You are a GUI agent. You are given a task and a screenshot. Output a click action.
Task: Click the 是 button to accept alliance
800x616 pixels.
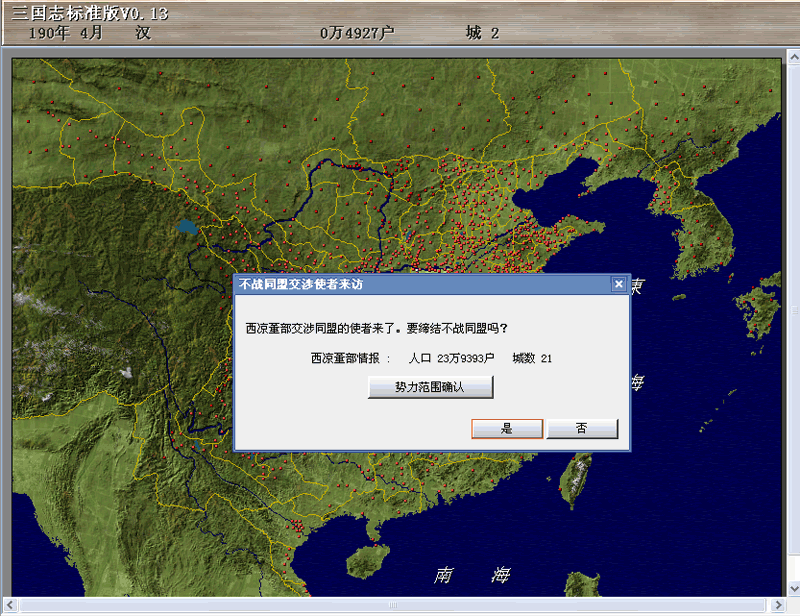pyautogui.click(x=507, y=429)
